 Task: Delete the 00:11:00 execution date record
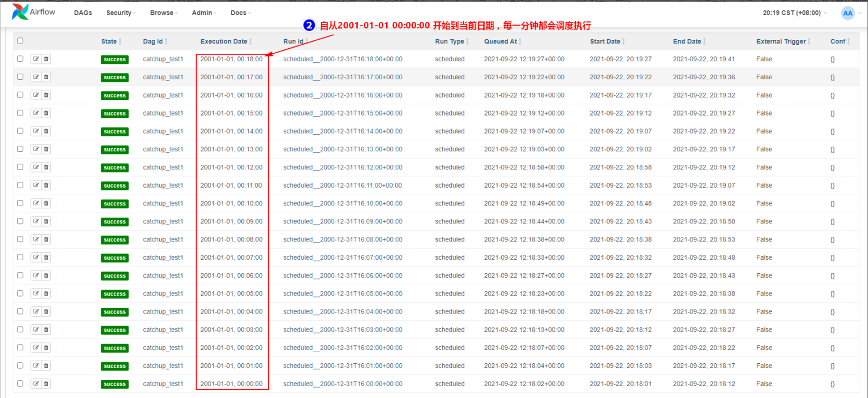[x=46, y=185]
